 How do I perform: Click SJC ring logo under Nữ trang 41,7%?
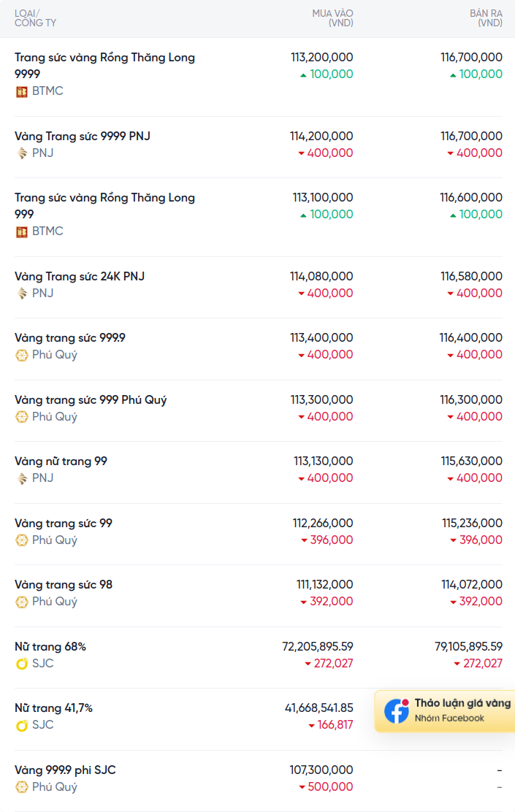pos(22,725)
